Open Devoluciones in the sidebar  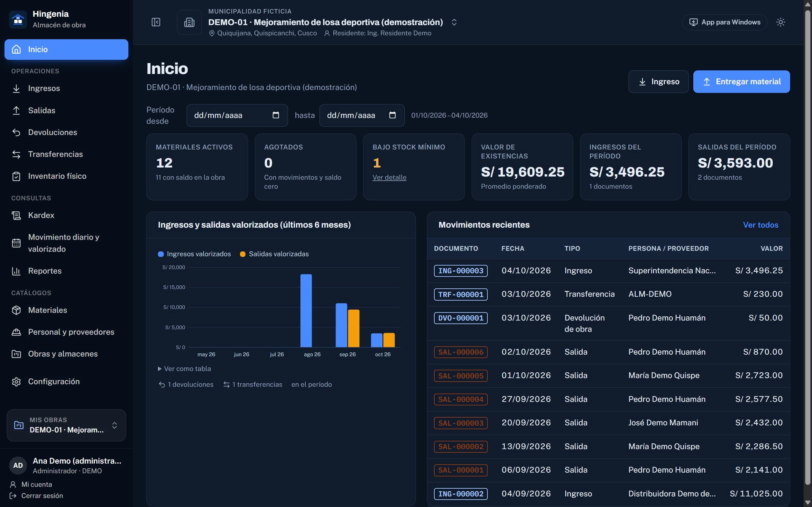coord(67,132)
